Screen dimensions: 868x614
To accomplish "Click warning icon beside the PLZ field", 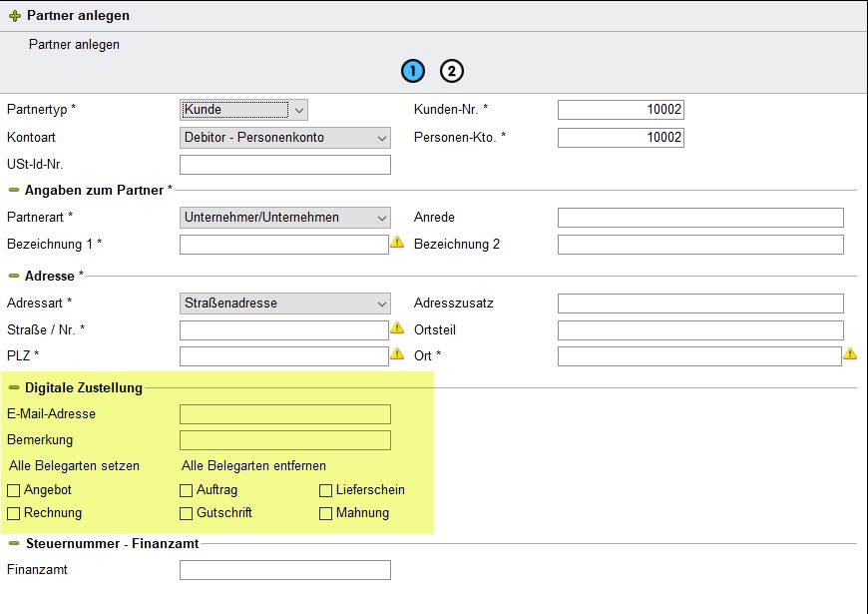I will point(397,353).
